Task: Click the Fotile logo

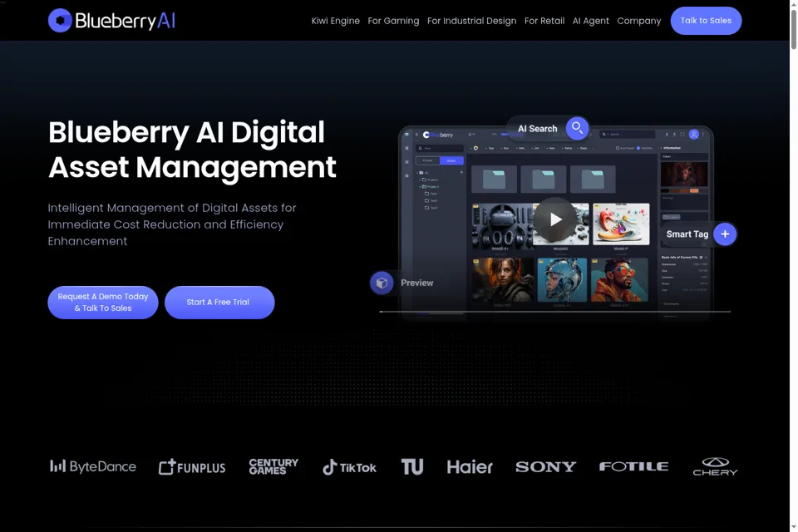Action: click(x=633, y=466)
